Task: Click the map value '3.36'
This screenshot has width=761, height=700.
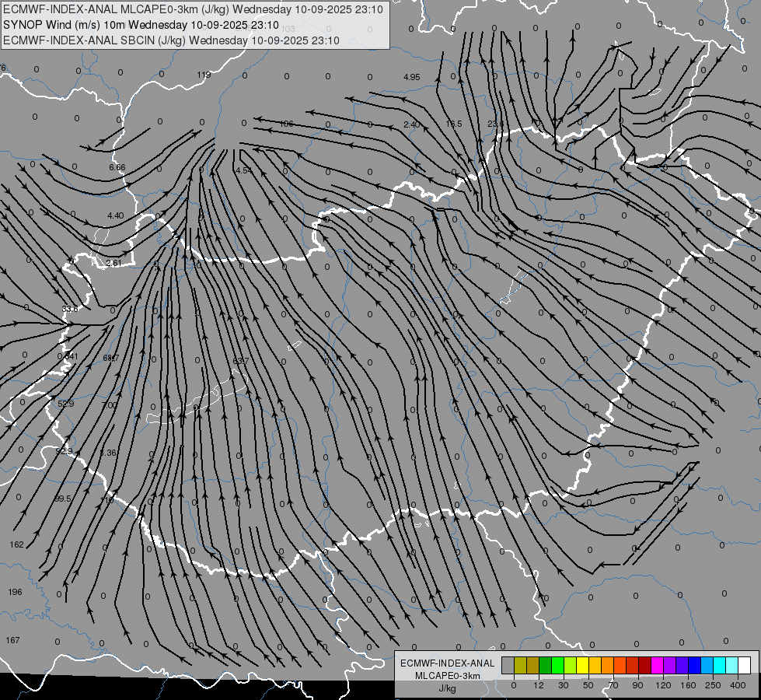Action: point(108,453)
